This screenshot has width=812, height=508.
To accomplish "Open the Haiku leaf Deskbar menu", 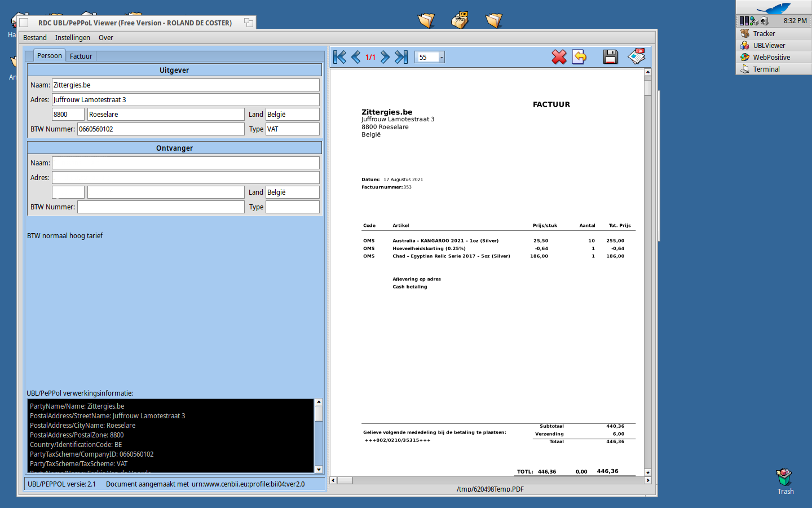I will 774,7.
